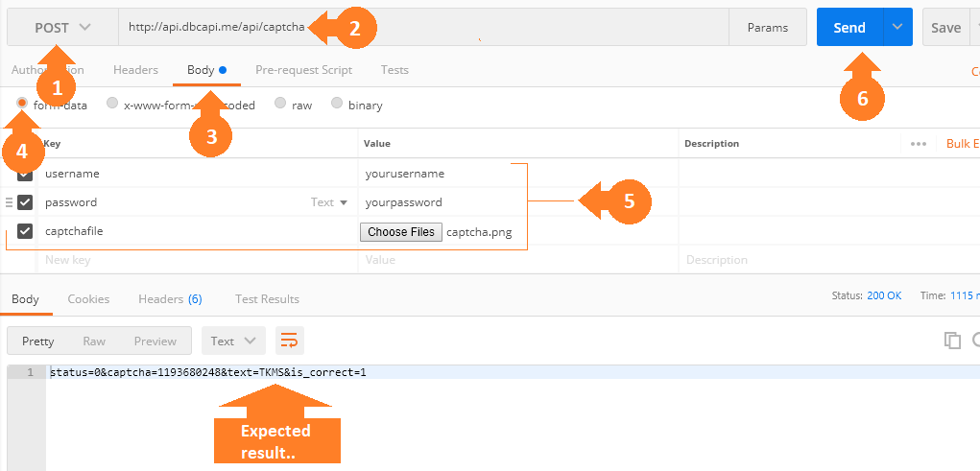
Task: Switch to the Pre-request Script tab
Action: [x=303, y=70]
